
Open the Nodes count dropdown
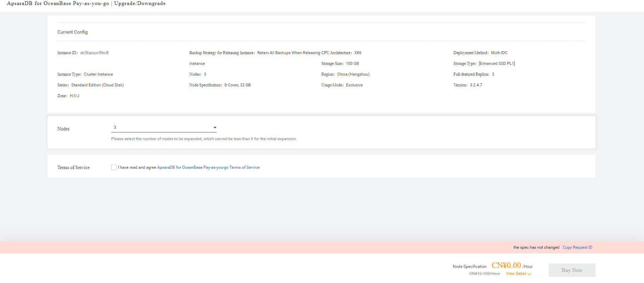point(164,127)
